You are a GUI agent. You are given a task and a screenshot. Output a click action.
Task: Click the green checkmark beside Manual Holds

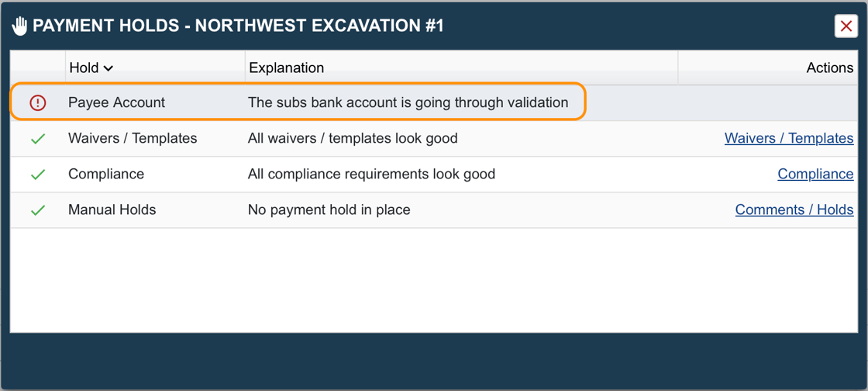pos(38,210)
